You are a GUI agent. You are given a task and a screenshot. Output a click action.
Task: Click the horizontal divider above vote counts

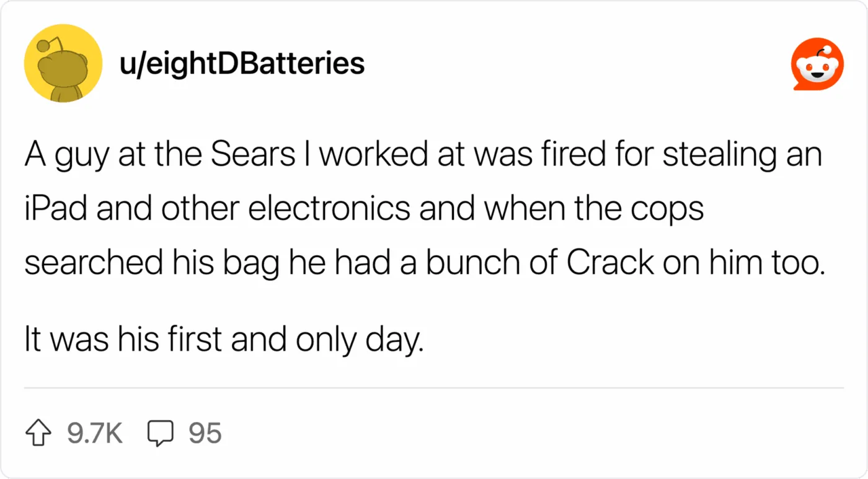point(434,388)
